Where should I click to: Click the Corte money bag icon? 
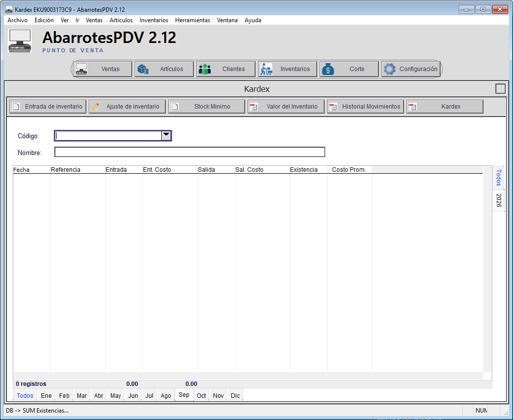click(328, 69)
